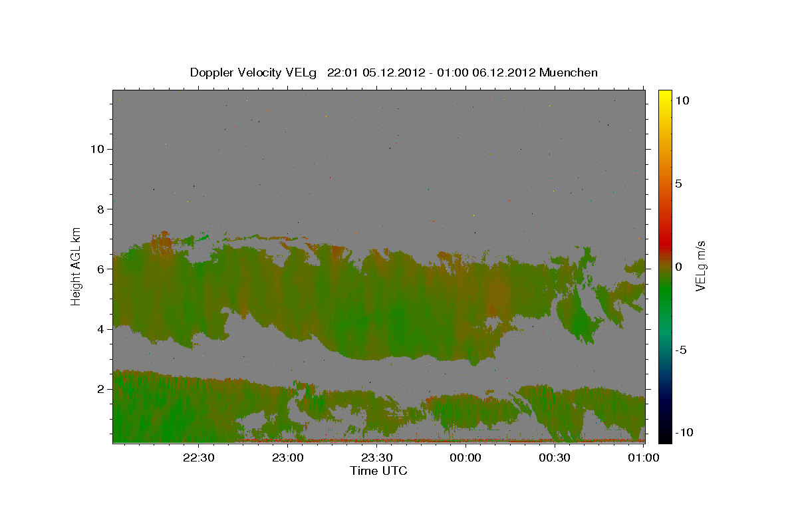The image size is (798, 532).
Task: Click the 'Time UTC' axis title
Action: (x=378, y=471)
